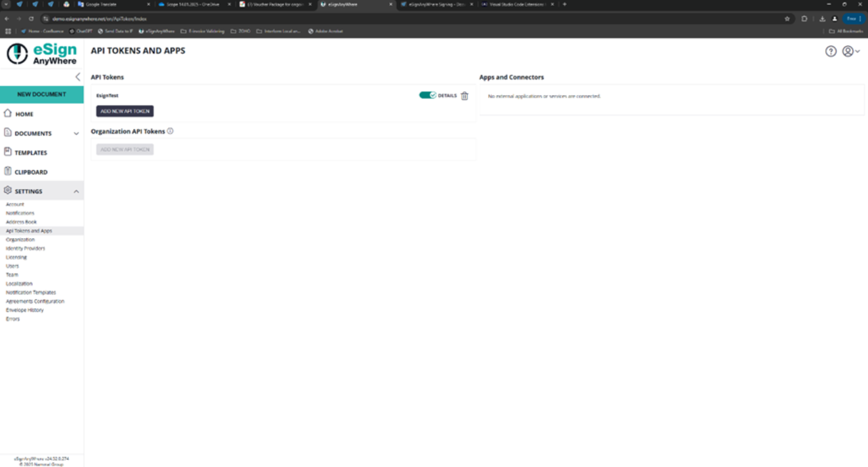868x467 pixels.
Task: Go to Home in the sidebar
Action: (24, 114)
